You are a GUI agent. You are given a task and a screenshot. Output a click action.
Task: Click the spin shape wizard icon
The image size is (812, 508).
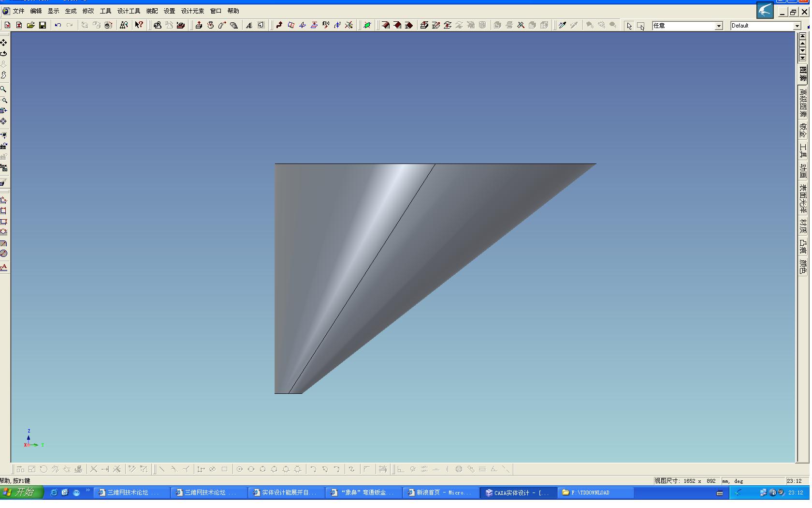211,25
